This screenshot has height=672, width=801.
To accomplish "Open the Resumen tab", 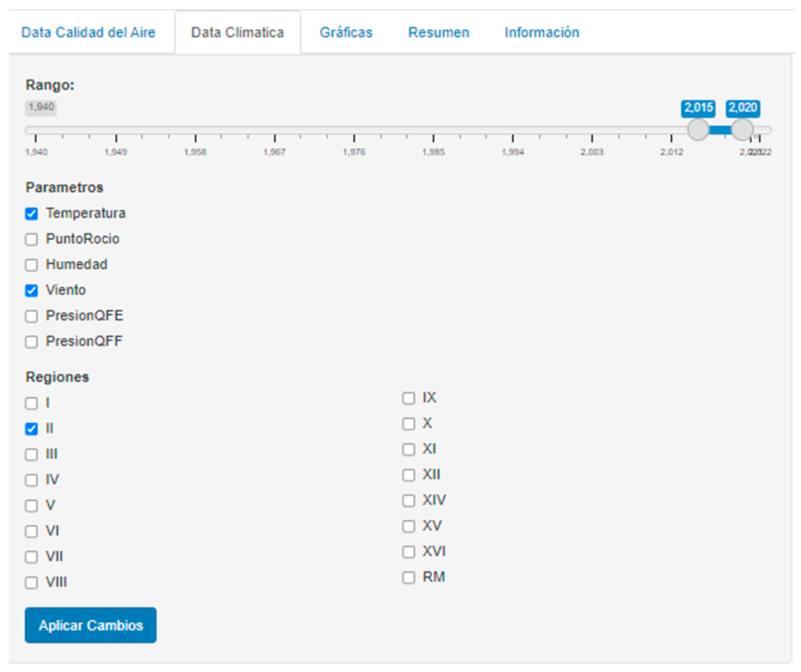I will click(x=439, y=33).
